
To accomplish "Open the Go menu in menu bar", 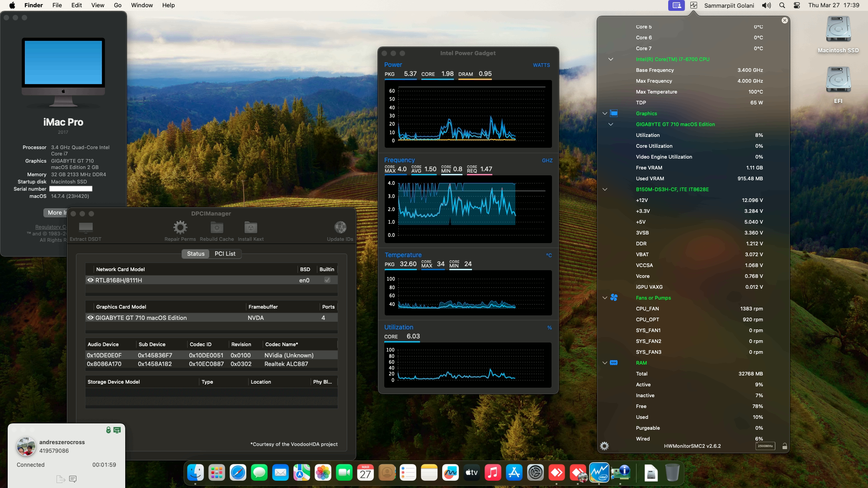I will pyautogui.click(x=117, y=5).
